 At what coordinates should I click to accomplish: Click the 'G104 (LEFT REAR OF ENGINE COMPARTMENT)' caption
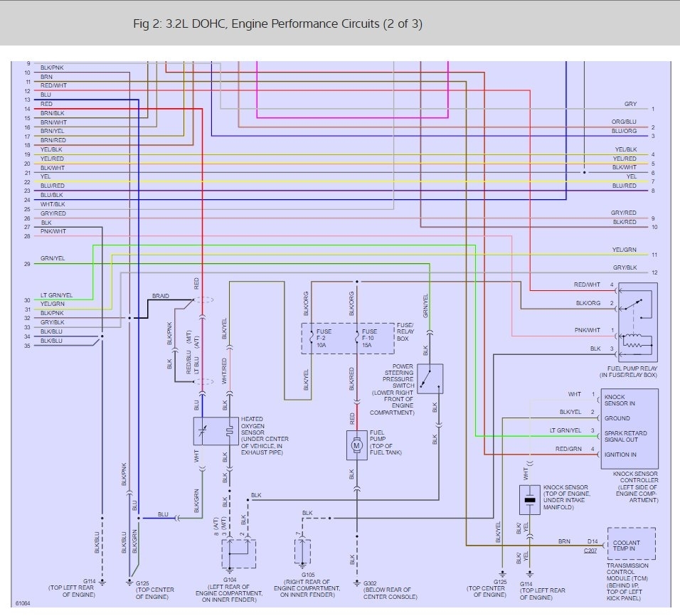pos(229,590)
